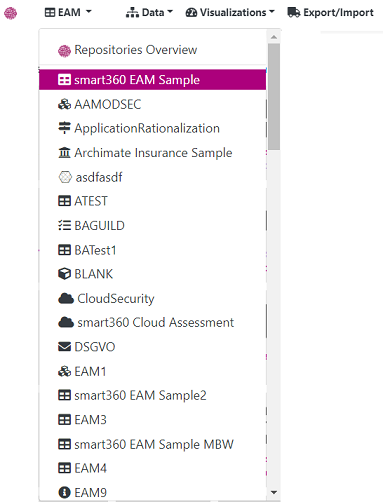
Task: Click the cubes icon beside AAMODSEC
Action: 64,104
